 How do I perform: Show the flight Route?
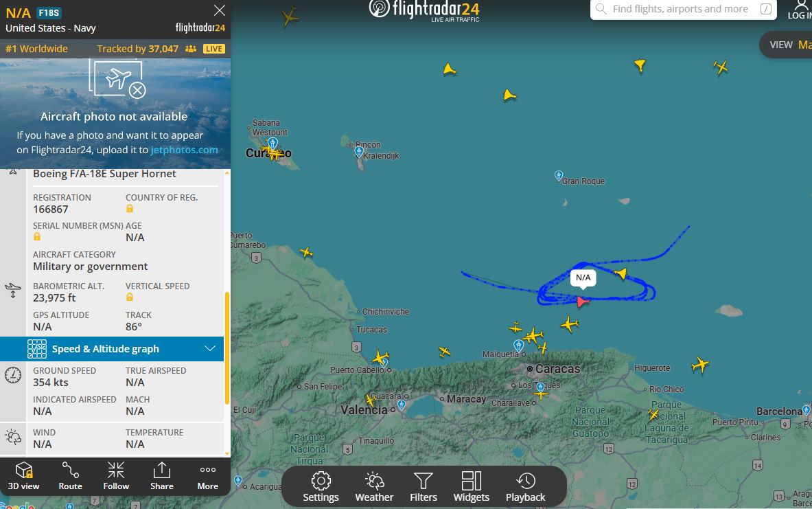click(71, 476)
